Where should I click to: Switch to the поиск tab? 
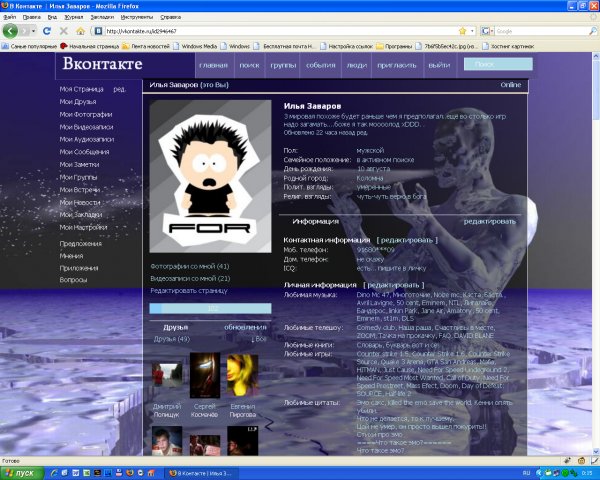pos(249,65)
